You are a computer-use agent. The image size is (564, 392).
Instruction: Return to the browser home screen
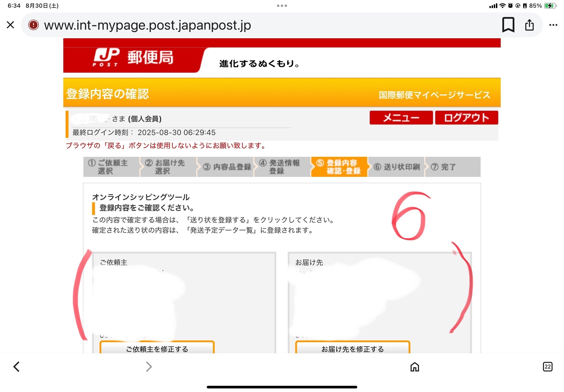pyautogui.click(x=415, y=367)
